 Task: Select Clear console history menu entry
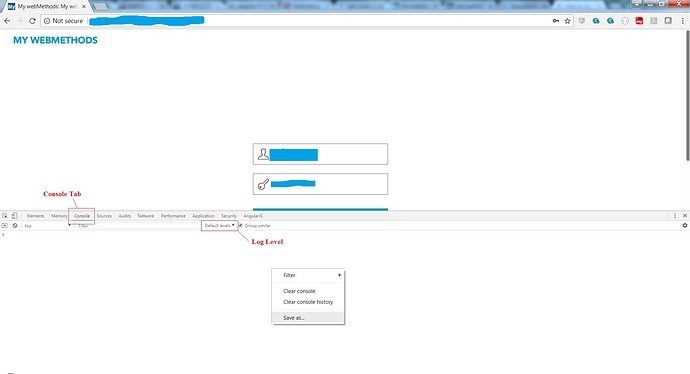tap(308, 302)
